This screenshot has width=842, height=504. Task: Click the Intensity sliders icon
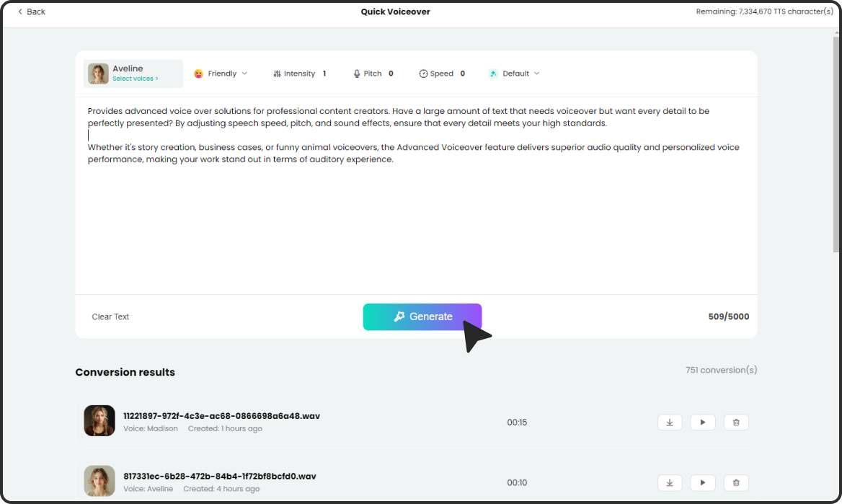tap(277, 74)
